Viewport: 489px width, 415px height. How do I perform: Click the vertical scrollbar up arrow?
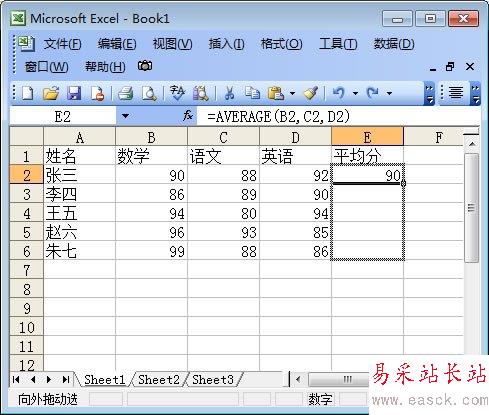click(x=472, y=144)
